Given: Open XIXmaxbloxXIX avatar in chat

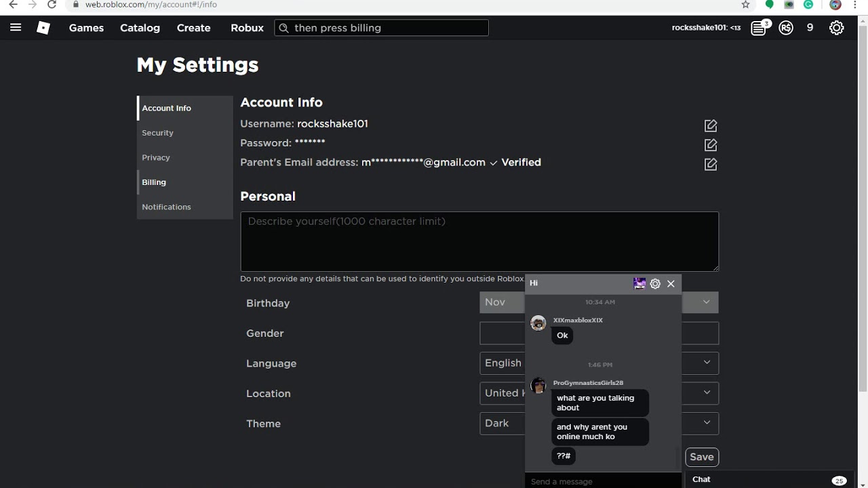Looking at the screenshot, I should [538, 323].
